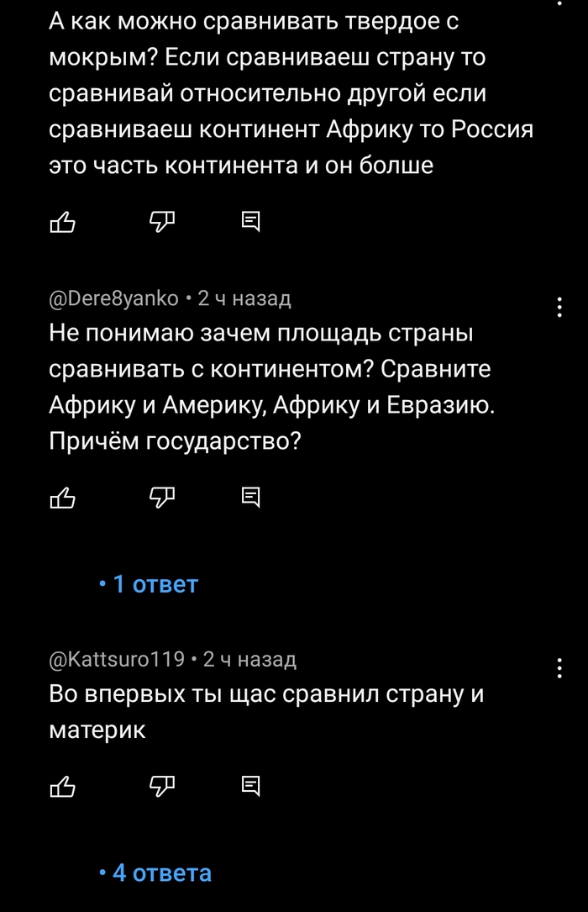Reply to the 'твердое с мокрым' comment
588x912 pixels.
point(251,222)
